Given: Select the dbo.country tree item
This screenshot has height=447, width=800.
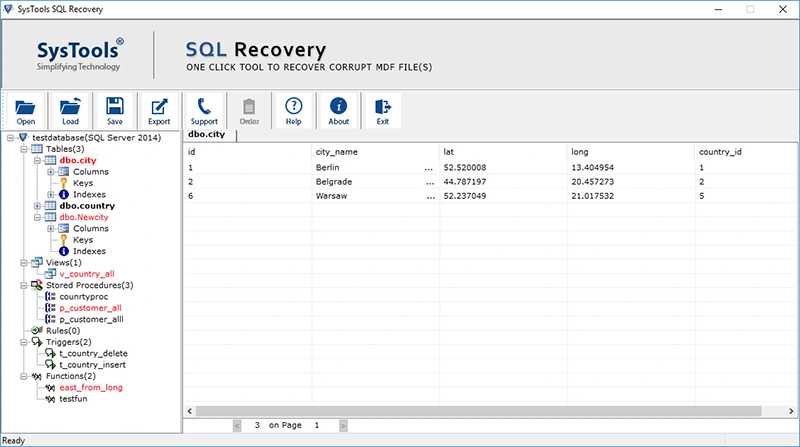Looking at the screenshot, I should click(x=87, y=206).
